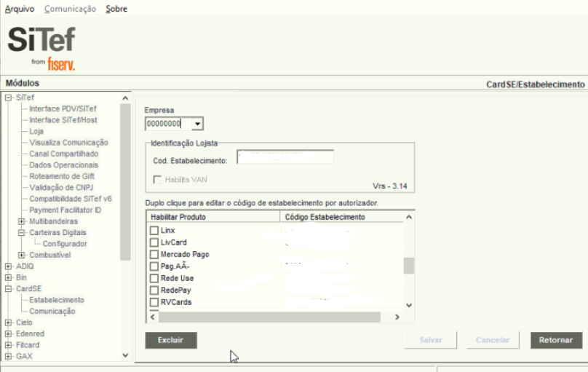Click the Retornar button
Screen dimensions: 588x372
pos(556,340)
